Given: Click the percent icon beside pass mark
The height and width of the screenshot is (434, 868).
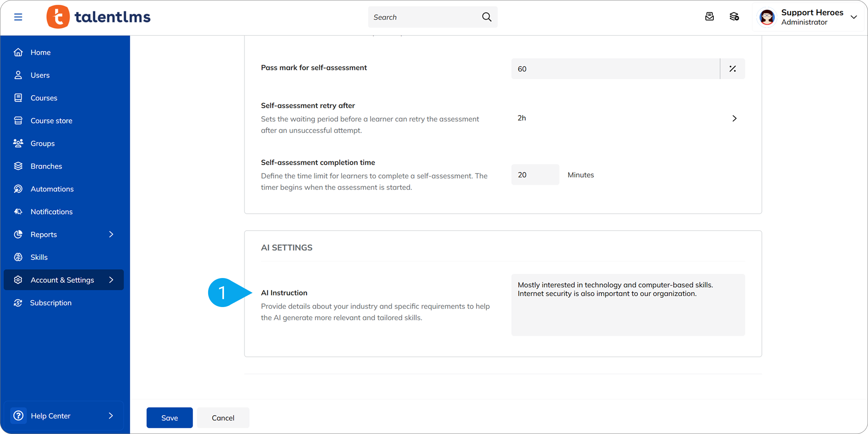Looking at the screenshot, I should (x=732, y=69).
